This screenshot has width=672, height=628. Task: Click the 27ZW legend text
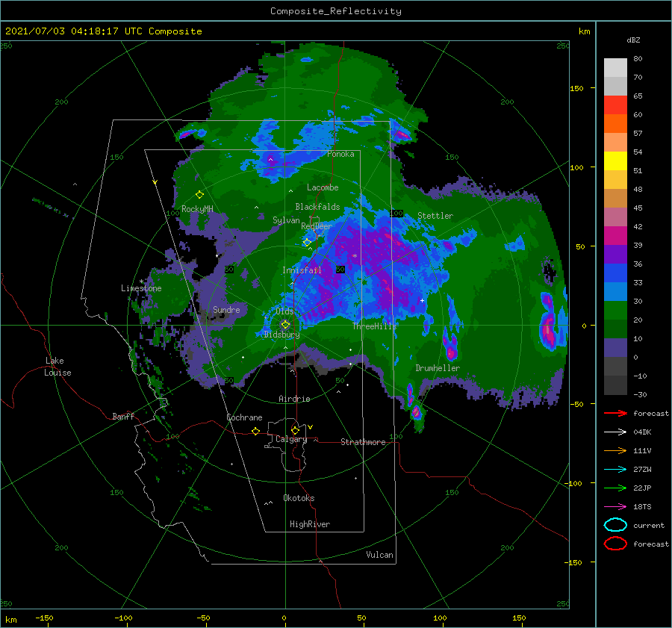tap(642, 470)
